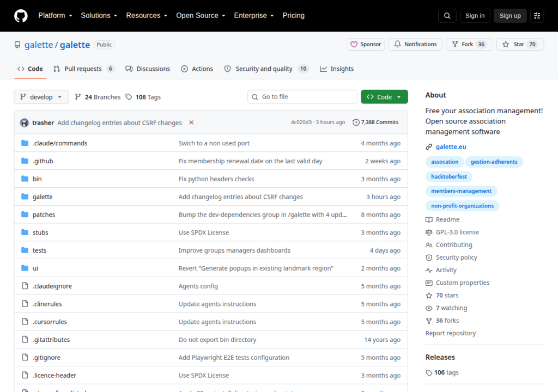Expand the Solutions menu
The height and width of the screenshot is (392, 558).
tap(99, 16)
